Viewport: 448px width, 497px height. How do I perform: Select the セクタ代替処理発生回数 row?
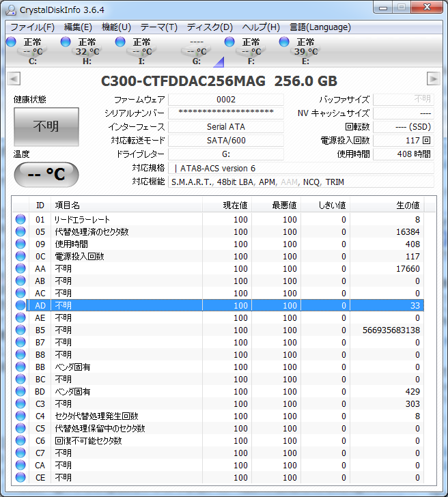coord(218,416)
